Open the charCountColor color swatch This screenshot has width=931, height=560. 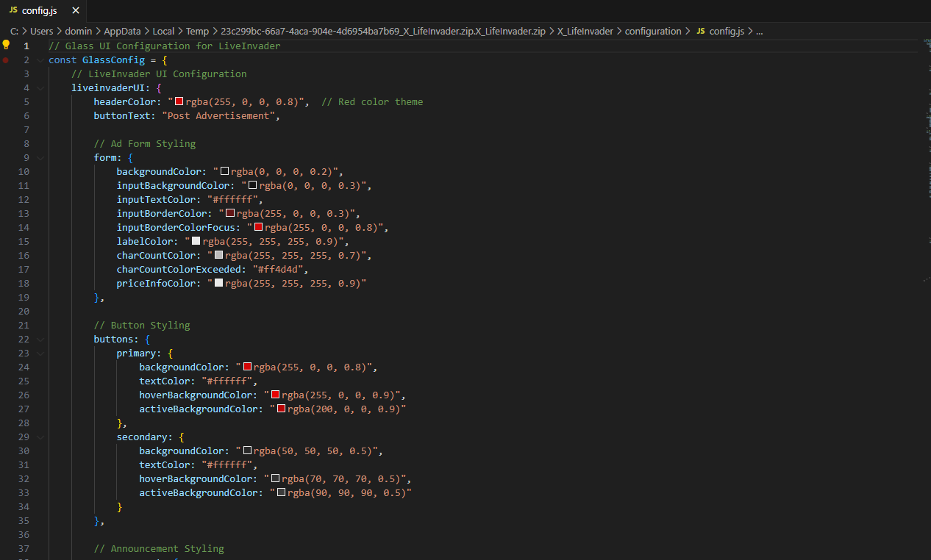(218, 255)
